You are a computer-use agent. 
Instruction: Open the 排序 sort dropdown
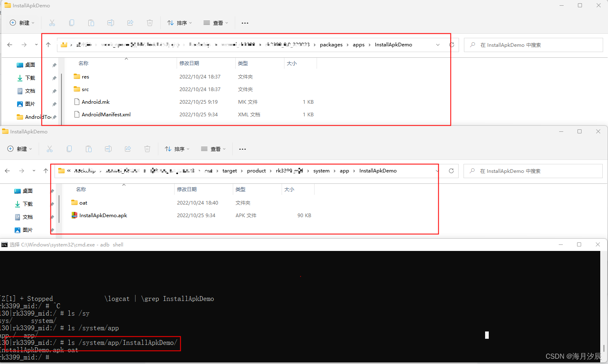179,23
